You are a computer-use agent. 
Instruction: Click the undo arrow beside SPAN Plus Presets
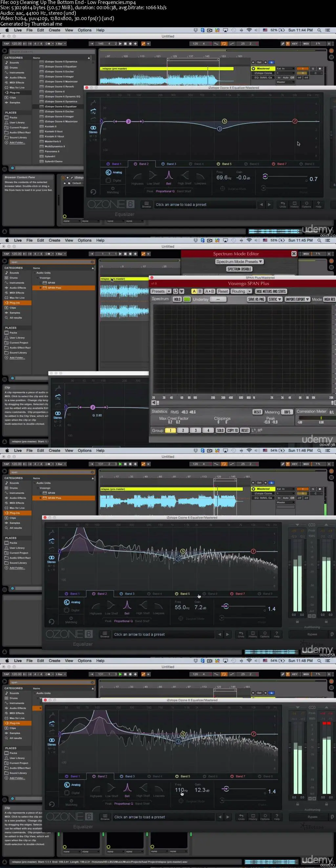click(x=176, y=291)
